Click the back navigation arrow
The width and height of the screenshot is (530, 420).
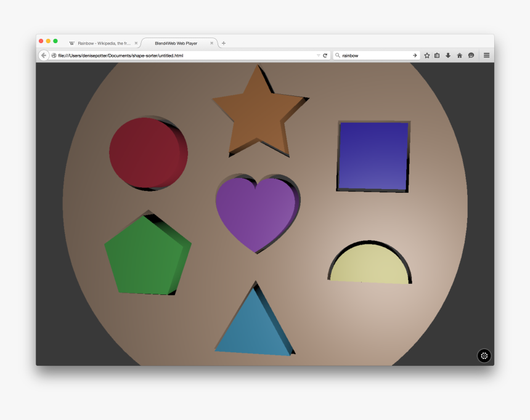click(x=43, y=55)
